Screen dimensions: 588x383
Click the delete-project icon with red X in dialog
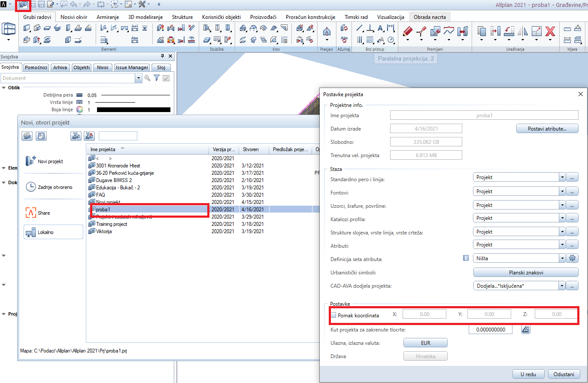coord(89,136)
